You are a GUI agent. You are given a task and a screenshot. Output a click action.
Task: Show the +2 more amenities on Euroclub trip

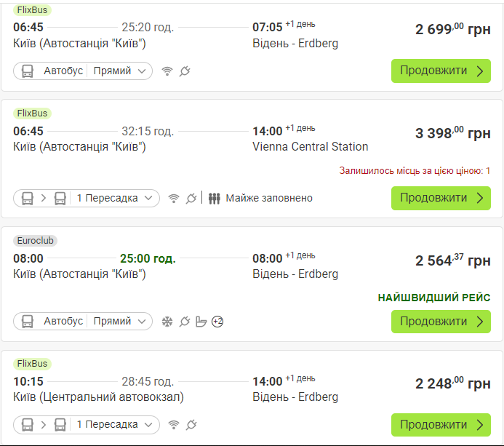pos(217,322)
